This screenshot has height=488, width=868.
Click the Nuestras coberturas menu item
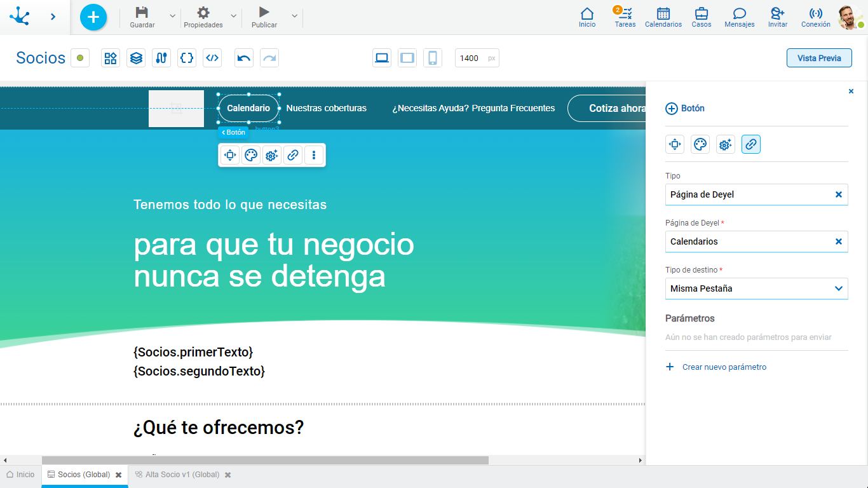pos(326,108)
